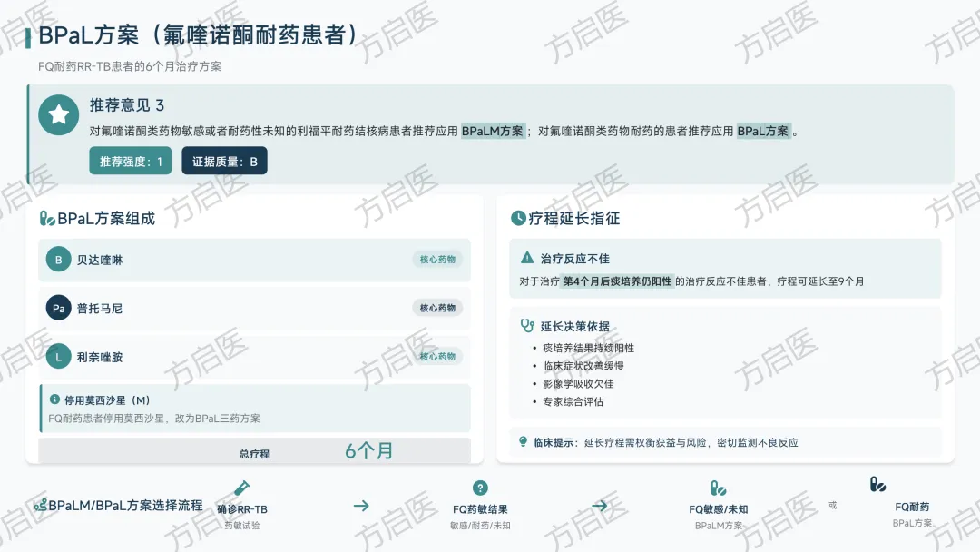Click 药敏试验 caption under 确诊RR-TB
The width and height of the screenshot is (980, 552).
point(242,525)
